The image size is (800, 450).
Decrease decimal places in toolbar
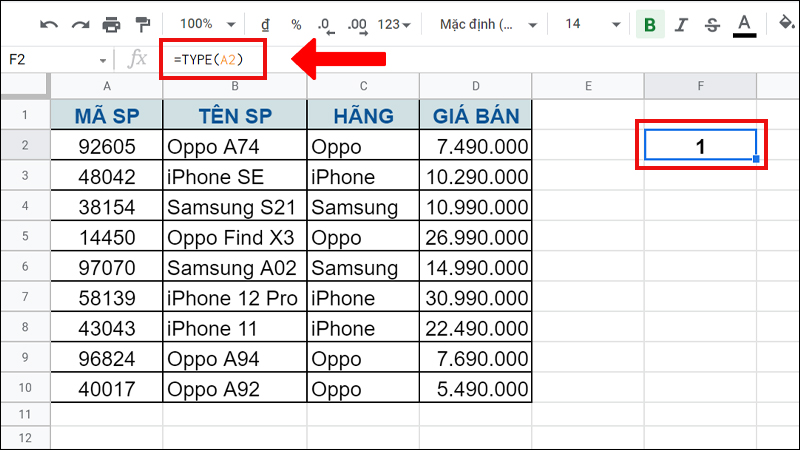326,23
